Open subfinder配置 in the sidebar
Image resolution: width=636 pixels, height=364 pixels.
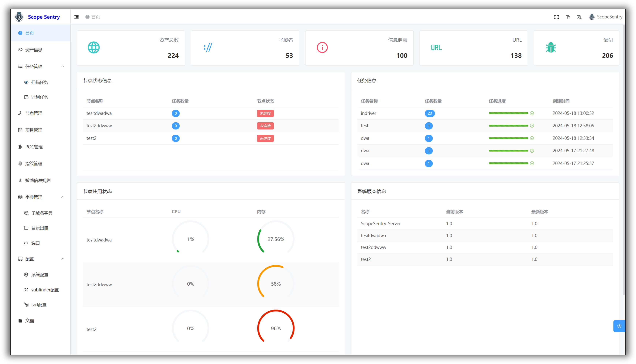click(45, 290)
